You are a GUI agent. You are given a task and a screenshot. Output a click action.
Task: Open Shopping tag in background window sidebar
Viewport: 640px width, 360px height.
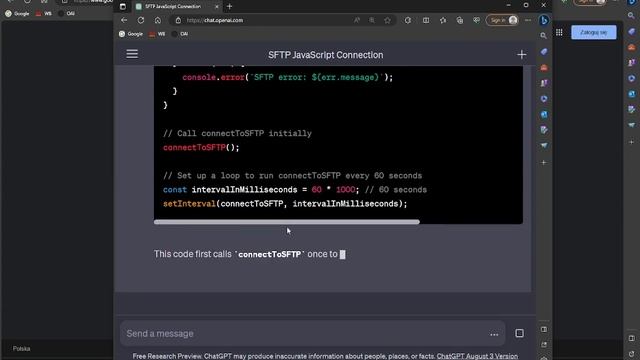[631, 31]
